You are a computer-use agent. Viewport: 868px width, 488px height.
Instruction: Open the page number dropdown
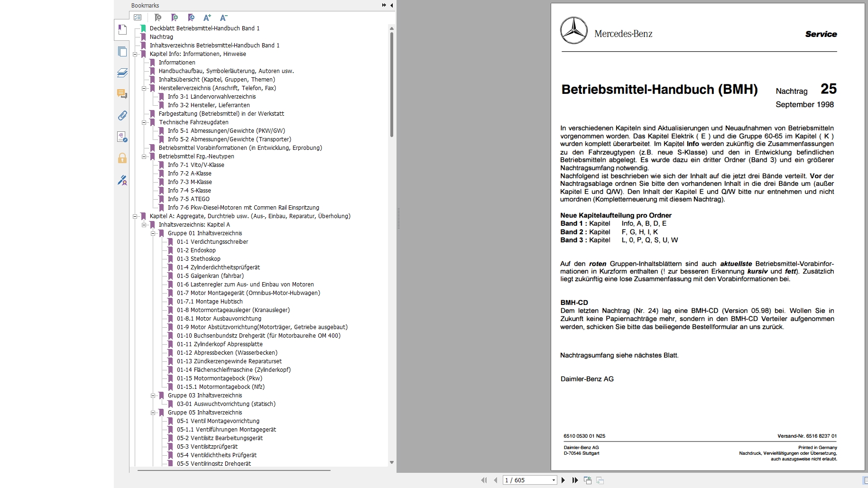point(553,480)
